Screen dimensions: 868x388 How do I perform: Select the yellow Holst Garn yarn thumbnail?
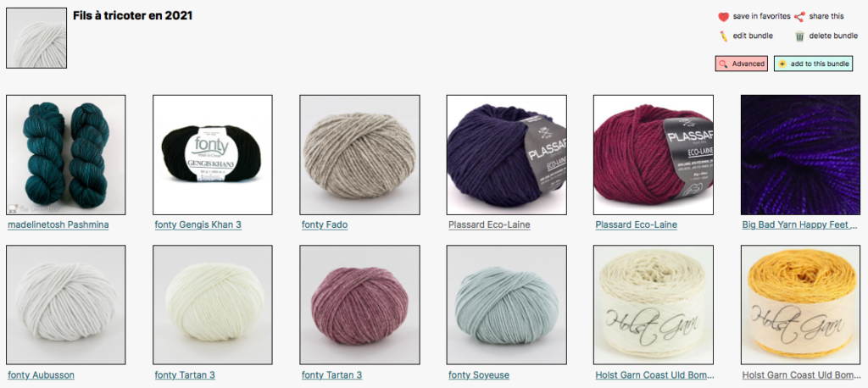[x=800, y=305]
